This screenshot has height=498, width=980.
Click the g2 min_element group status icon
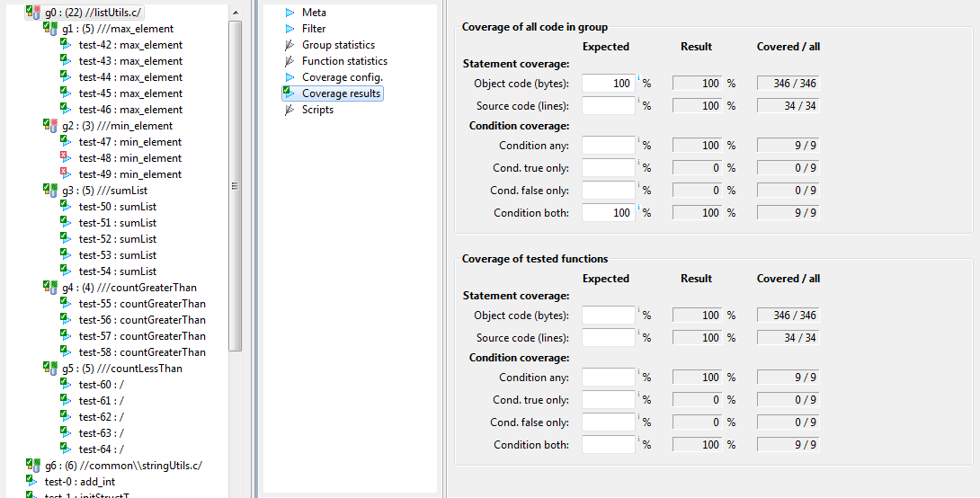(50, 125)
